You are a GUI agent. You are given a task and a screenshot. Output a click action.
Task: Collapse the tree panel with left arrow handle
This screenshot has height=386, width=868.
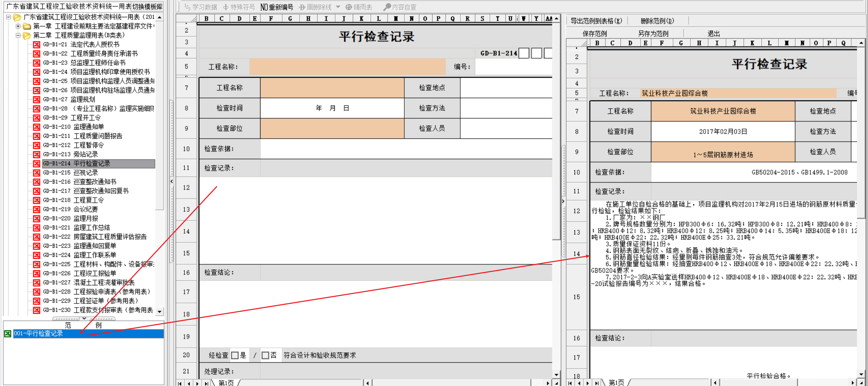172,181
